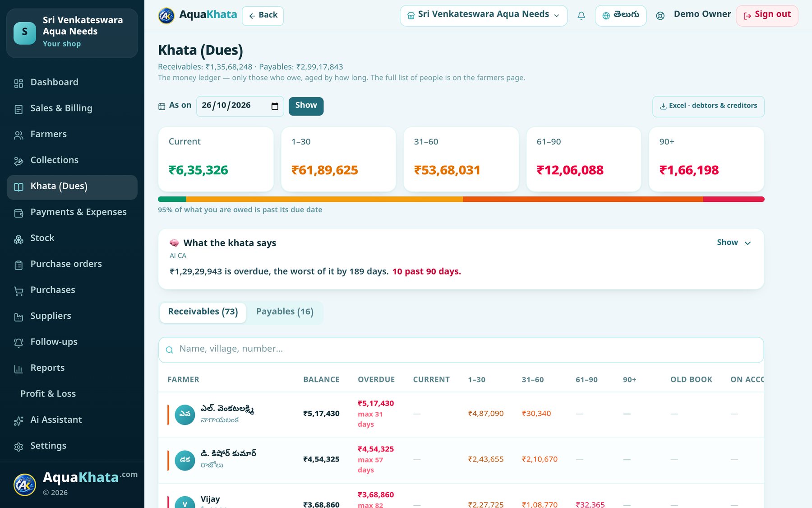812x508 pixels.
Task: Open Payments & Expenses from sidebar
Action: point(72,212)
